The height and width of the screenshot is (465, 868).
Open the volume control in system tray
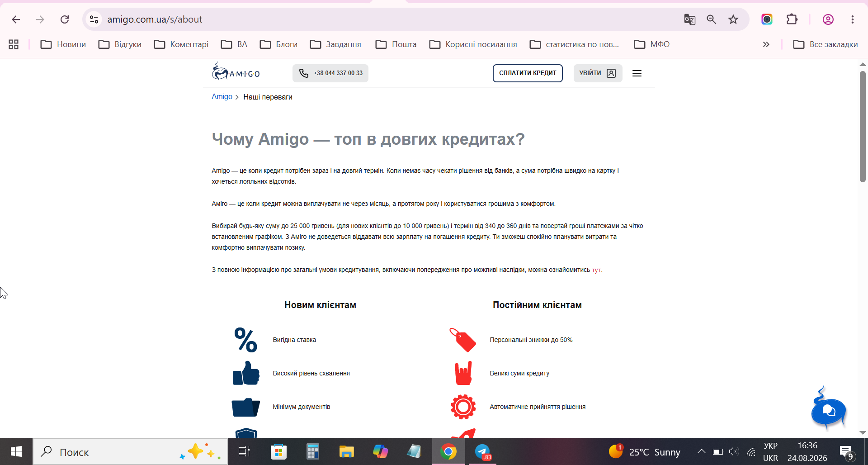tap(734, 451)
